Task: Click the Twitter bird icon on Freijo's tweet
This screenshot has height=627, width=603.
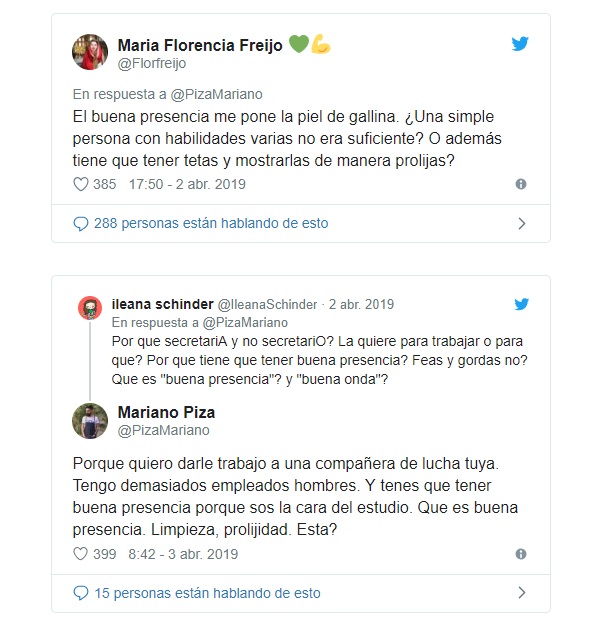Action: coord(521,44)
